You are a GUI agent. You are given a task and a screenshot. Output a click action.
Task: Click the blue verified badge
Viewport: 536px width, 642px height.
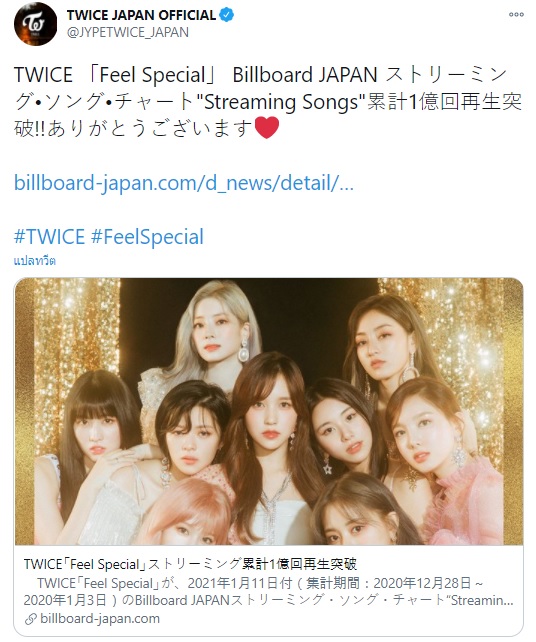227,15
